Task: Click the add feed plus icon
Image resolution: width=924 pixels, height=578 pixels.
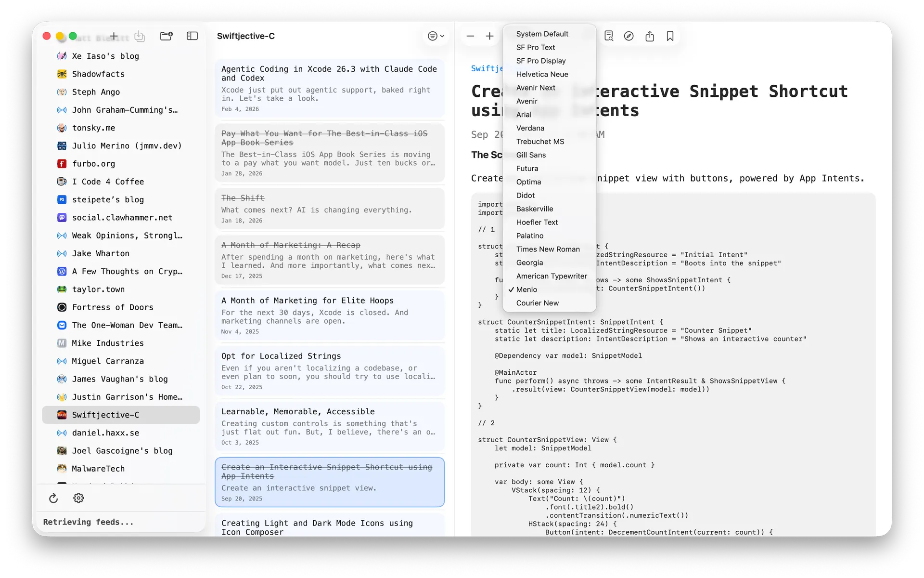Action: [114, 36]
